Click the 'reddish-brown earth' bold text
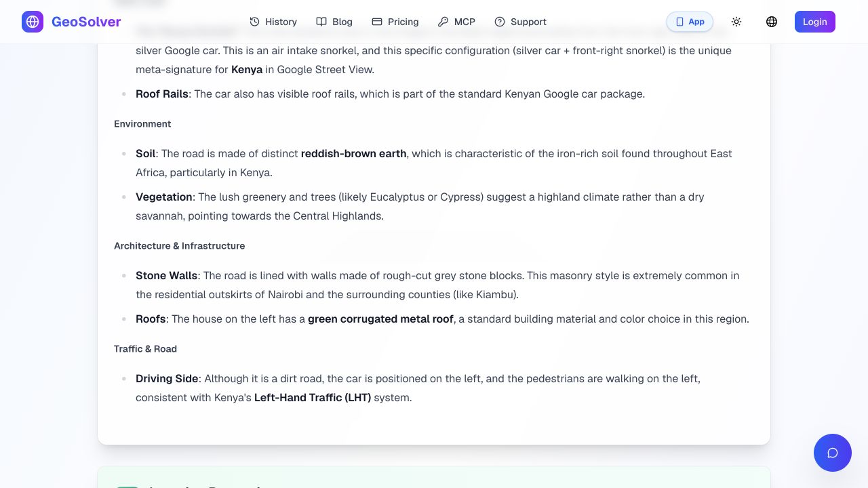Image resolution: width=868 pixels, height=488 pixels. tap(353, 153)
